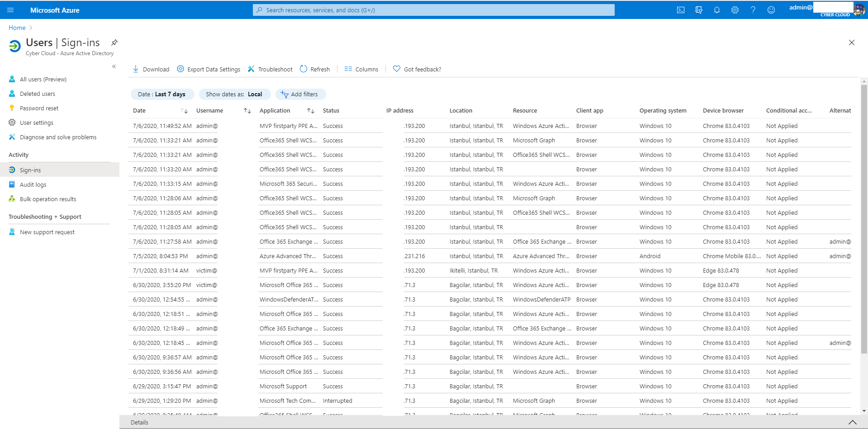Open Deleted users menu item
Viewport: 868px width, 429px height.
tap(37, 94)
